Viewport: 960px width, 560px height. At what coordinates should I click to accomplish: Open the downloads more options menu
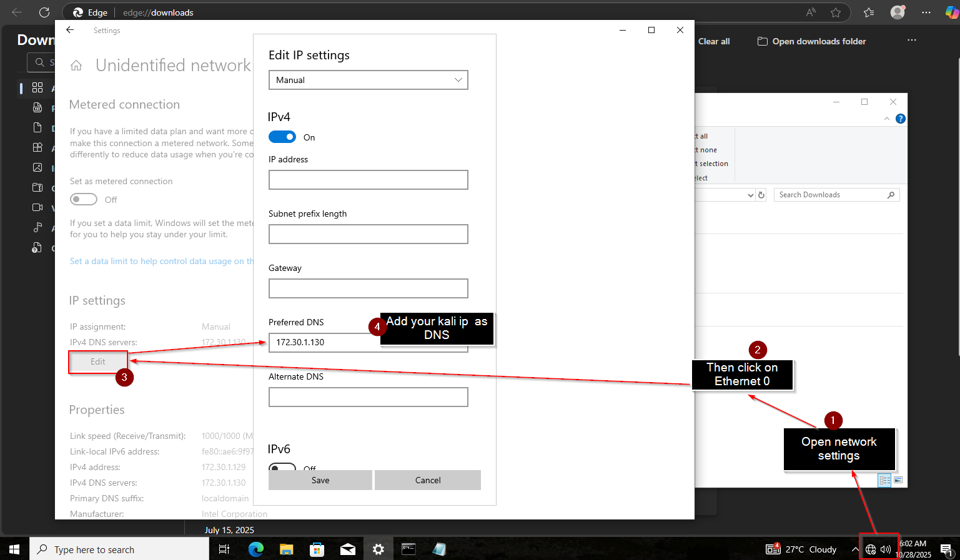(912, 41)
